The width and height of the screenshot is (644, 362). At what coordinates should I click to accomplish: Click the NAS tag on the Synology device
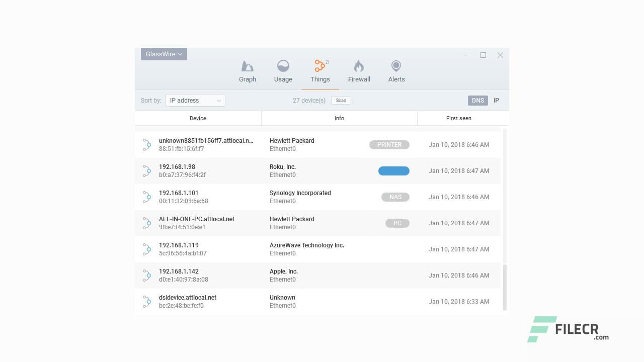(395, 197)
